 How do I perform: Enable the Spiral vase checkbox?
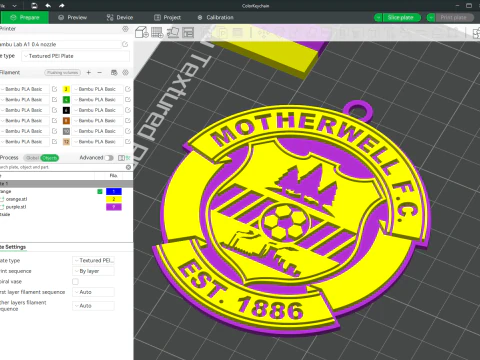point(76,282)
